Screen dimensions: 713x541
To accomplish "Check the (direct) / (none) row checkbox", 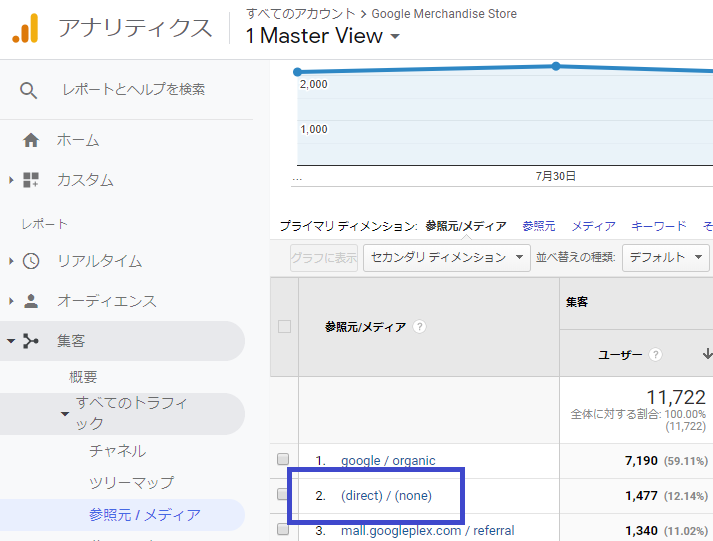I will 284,495.
